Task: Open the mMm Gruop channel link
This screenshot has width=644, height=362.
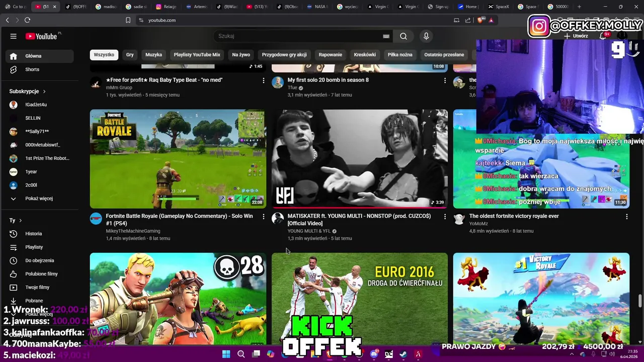Action: (119, 87)
